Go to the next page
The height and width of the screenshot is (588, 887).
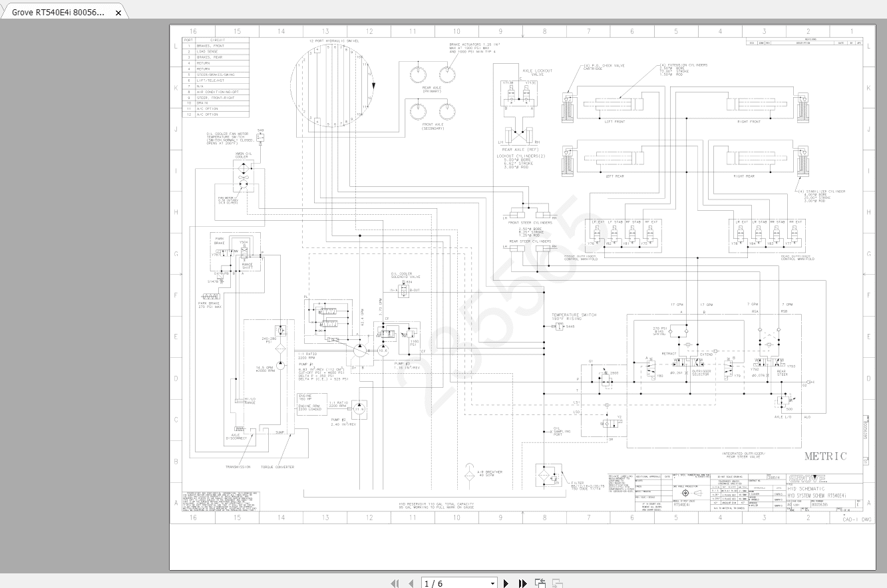[x=506, y=583]
